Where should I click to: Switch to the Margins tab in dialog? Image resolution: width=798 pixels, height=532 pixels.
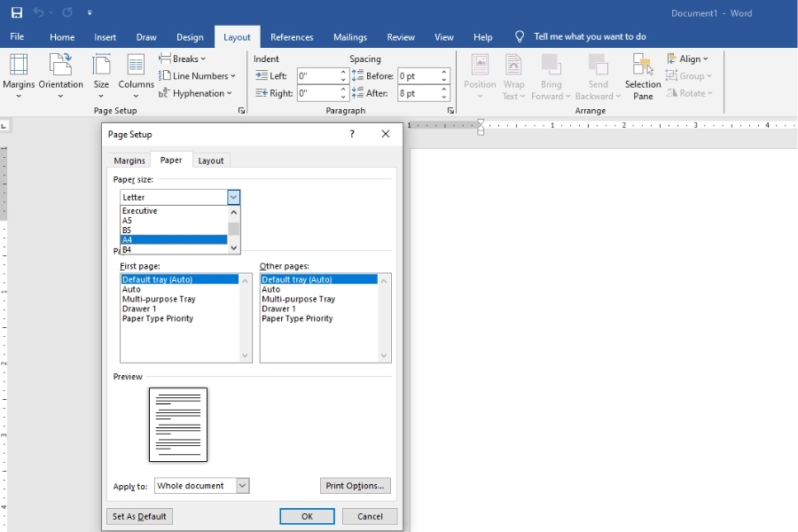129,160
